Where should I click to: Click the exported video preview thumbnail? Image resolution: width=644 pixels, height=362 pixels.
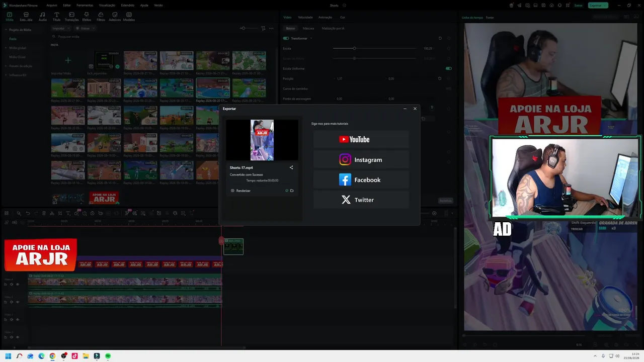pos(262,140)
